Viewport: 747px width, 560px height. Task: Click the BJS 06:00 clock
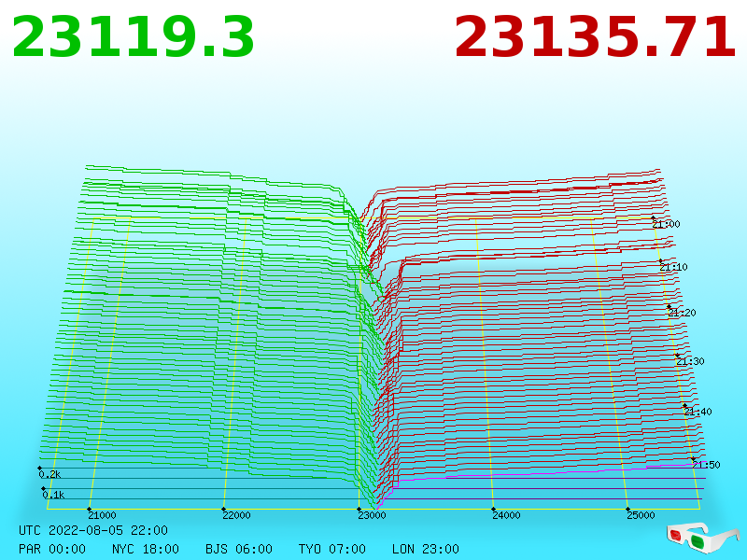point(239,549)
